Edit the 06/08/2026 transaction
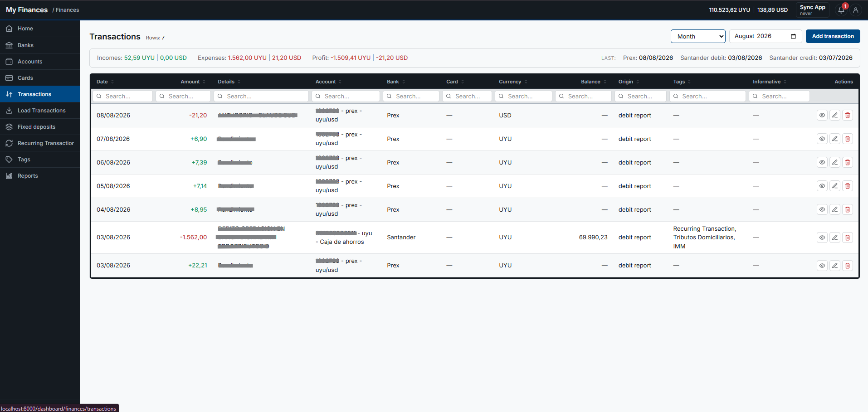868x412 pixels. click(835, 162)
